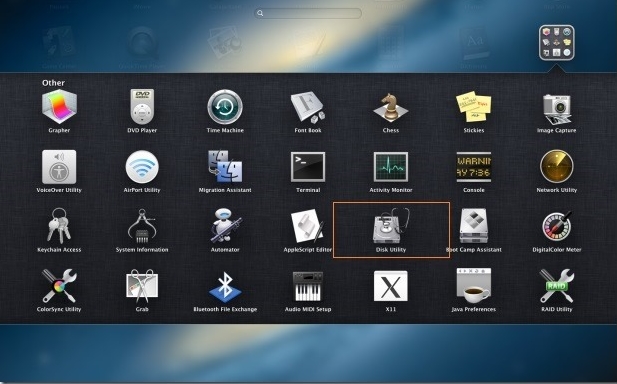
Task: Launch Audio MIDI Setup
Action: click(x=308, y=286)
